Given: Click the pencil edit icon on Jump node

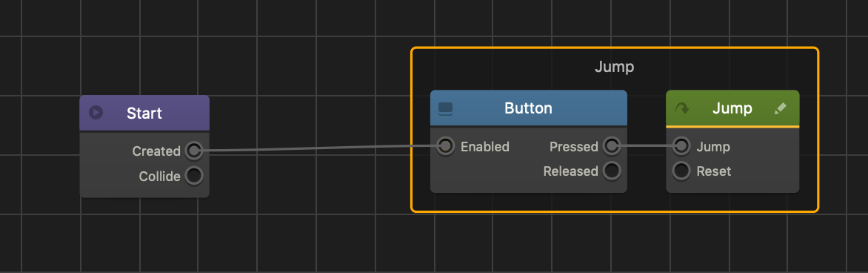Looking at the screenshot, I should [780, 108].
